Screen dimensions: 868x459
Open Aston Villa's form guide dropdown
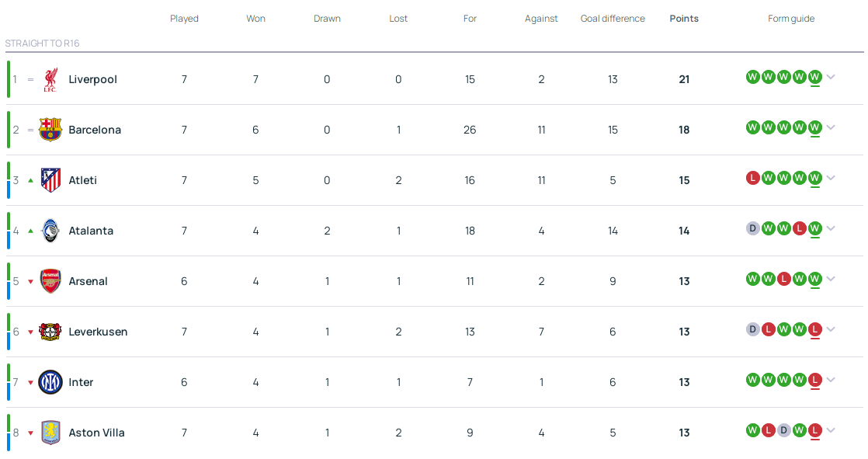831,430
